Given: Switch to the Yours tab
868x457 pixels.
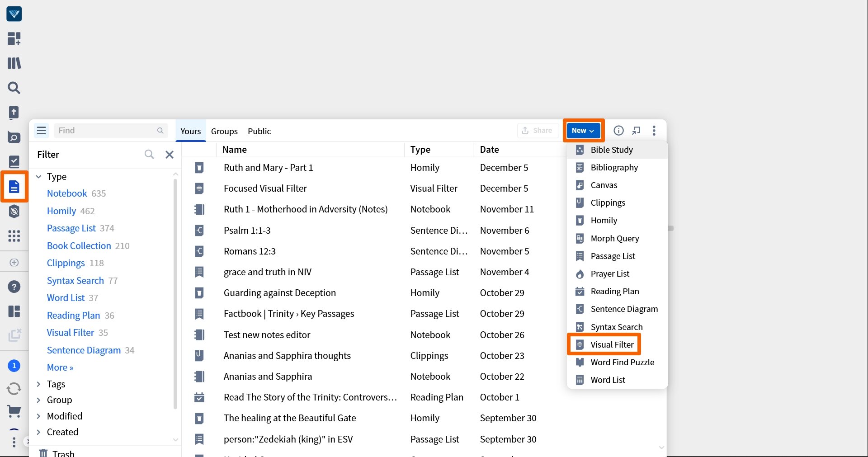Looking at the screenshot, I should [x=190, y=131].
